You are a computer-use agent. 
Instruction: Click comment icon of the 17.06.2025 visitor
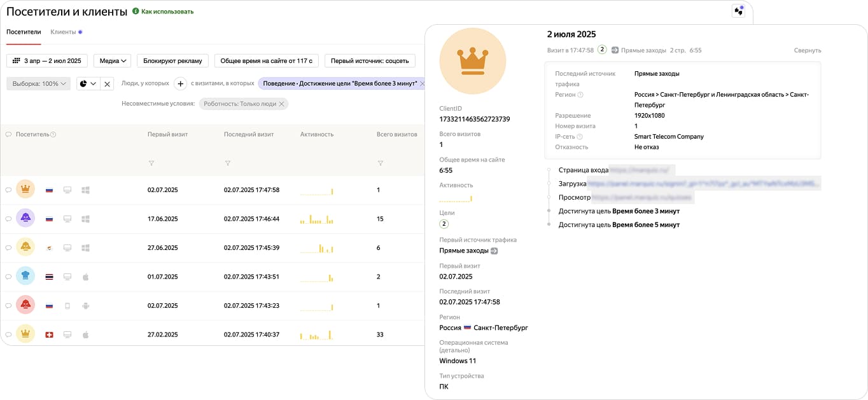coord(8,219)
